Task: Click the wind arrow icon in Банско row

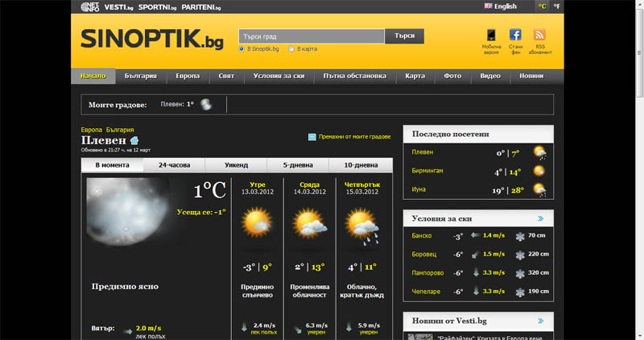Action: [x=476, y=235]
